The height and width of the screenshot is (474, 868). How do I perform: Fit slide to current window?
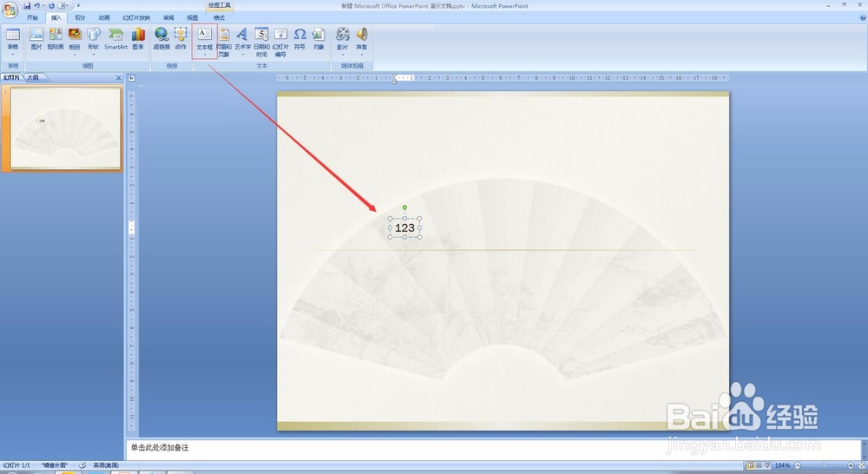(861, 465)
